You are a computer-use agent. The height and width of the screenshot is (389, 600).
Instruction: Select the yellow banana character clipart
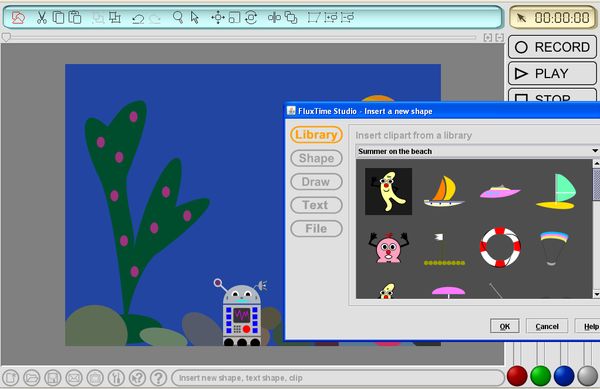pyautogui.click(x=388, y=191)
